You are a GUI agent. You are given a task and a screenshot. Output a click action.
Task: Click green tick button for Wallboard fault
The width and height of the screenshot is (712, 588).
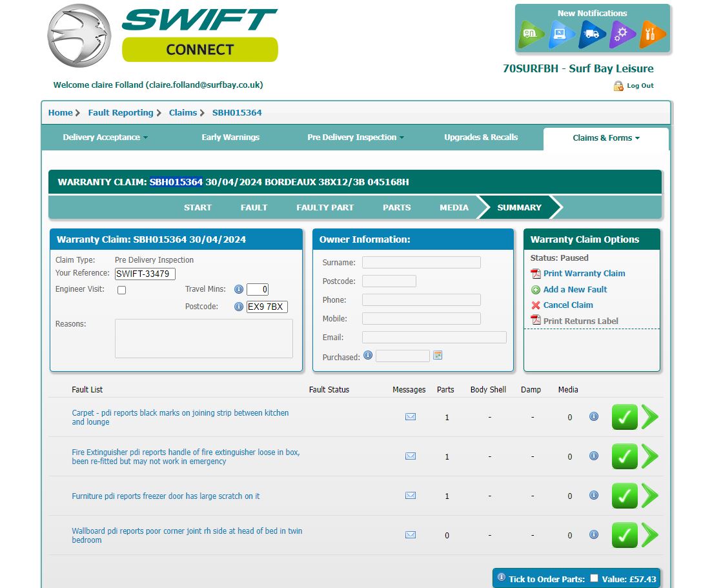[625, 535]
